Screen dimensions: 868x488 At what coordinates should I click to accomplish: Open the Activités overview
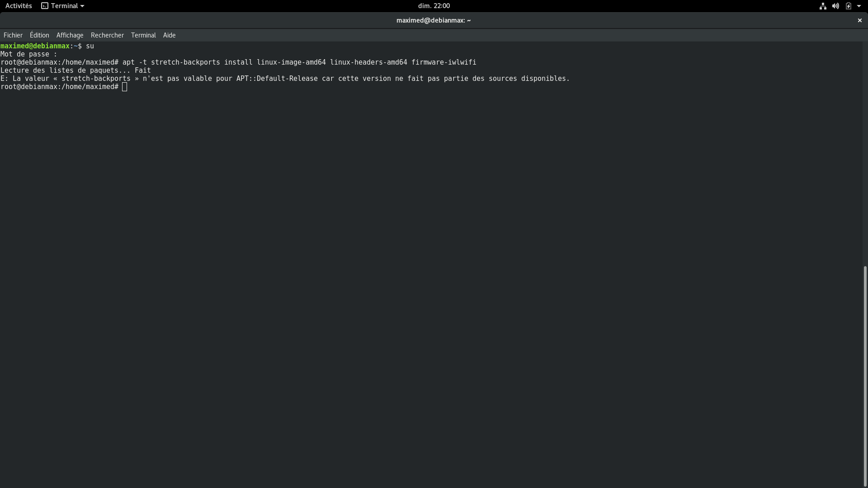(x=19, y=6)
